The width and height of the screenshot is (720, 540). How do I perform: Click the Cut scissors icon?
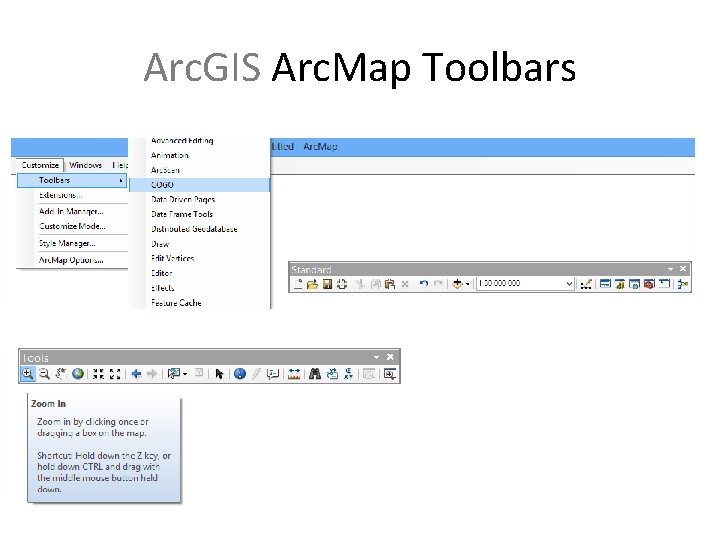(x=360, y=284)
